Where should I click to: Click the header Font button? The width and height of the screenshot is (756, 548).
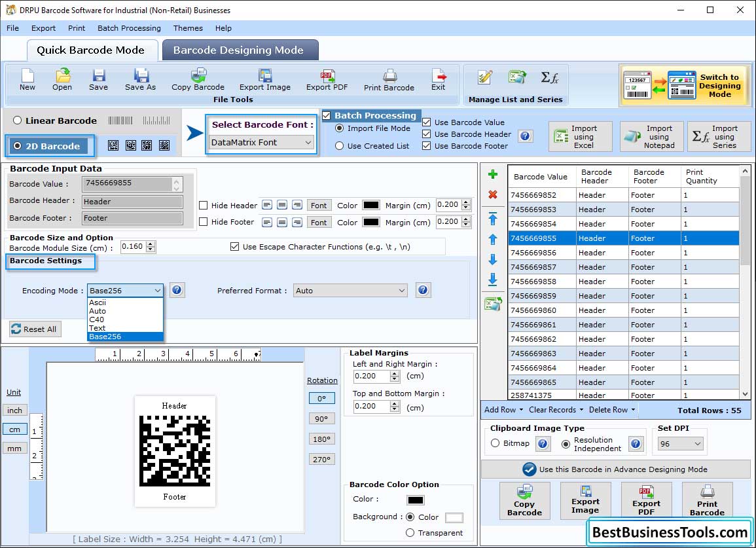pyautogui.click(x=319, y=206)
